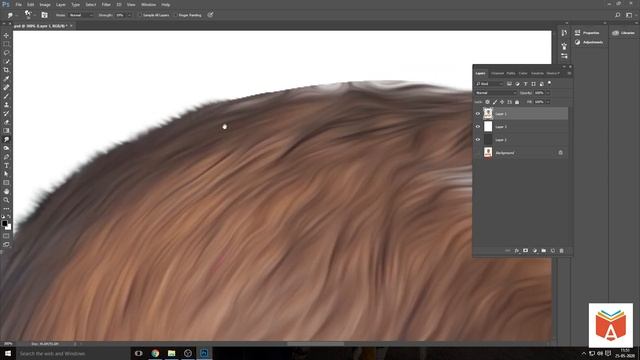
Task: Open the Windows Start menu
Action: tap(7, 353)
